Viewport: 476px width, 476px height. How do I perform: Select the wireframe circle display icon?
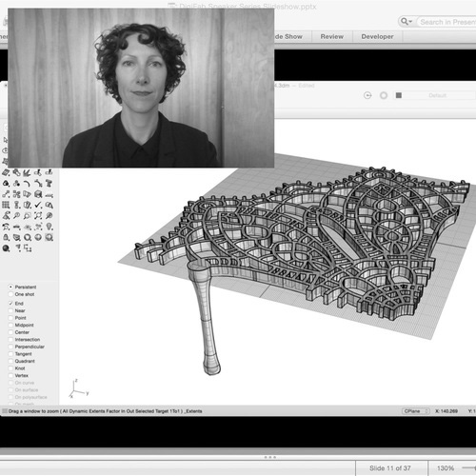point(28,237)
